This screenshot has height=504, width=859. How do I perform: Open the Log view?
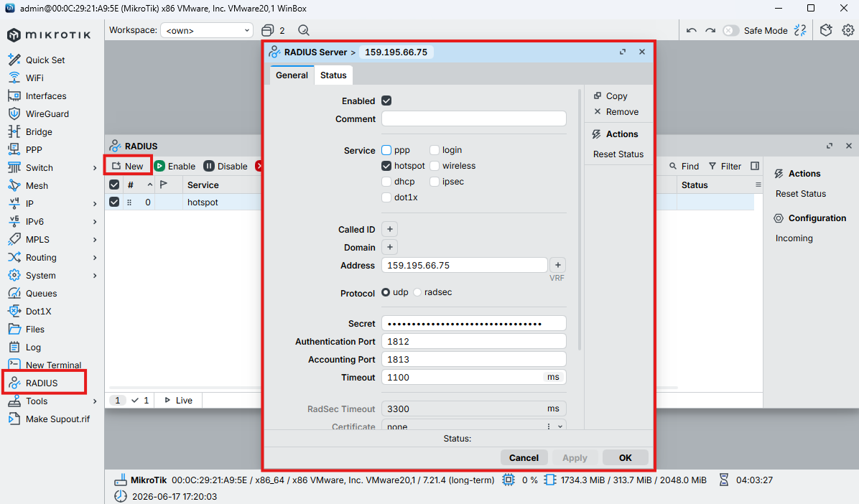tap(24, 347)
